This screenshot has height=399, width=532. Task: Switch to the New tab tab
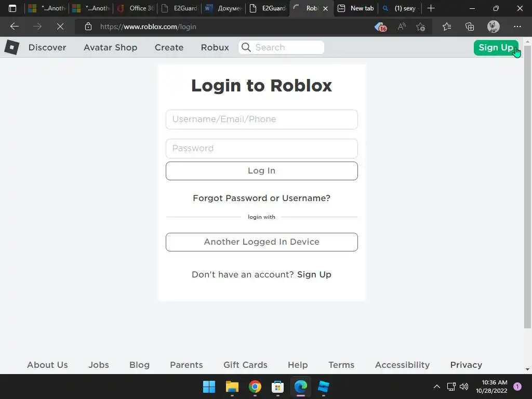(356, 8)
